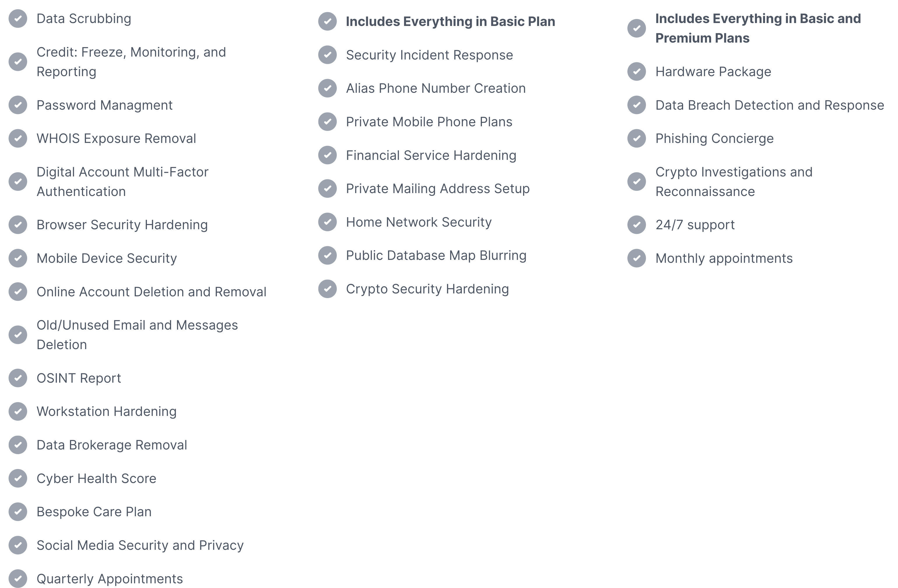The width and height of the screenshot is (898, 588).
Task: Click Cyber Health Score feature text
Action: tap(96, 479)
